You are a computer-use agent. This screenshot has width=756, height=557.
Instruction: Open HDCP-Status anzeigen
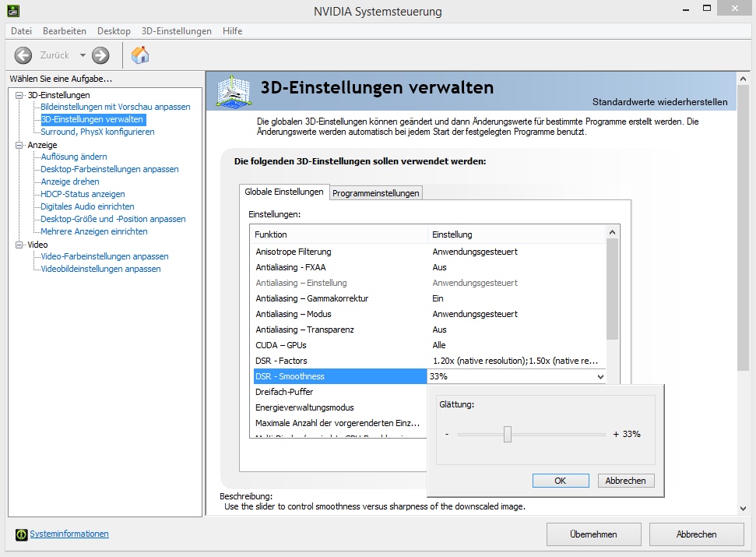[x=83, y=194]
